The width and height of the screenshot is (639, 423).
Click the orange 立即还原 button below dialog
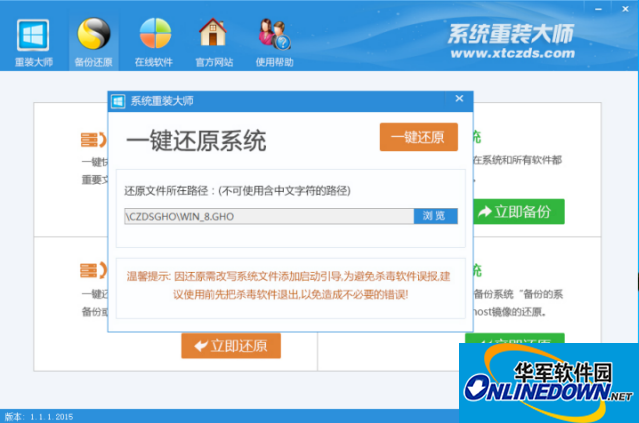(231, 346)
